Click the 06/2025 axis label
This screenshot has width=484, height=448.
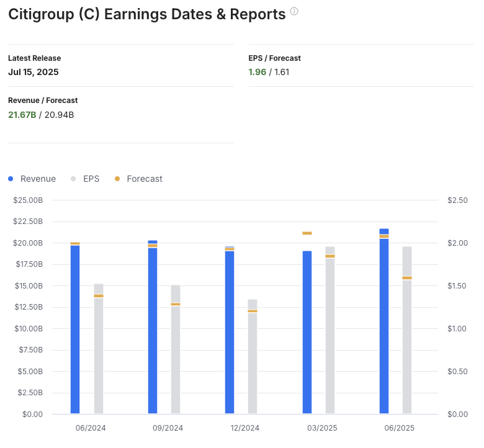tap(400, 428)
